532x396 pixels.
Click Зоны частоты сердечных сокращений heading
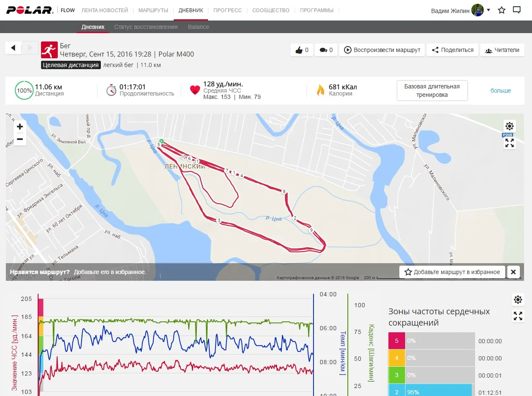[x=439, y=317]
